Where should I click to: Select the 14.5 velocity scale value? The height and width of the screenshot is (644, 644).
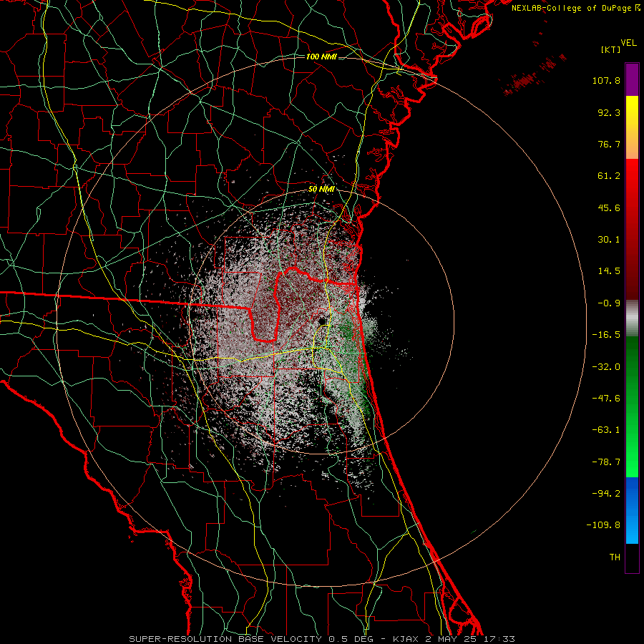pos(609,271)
